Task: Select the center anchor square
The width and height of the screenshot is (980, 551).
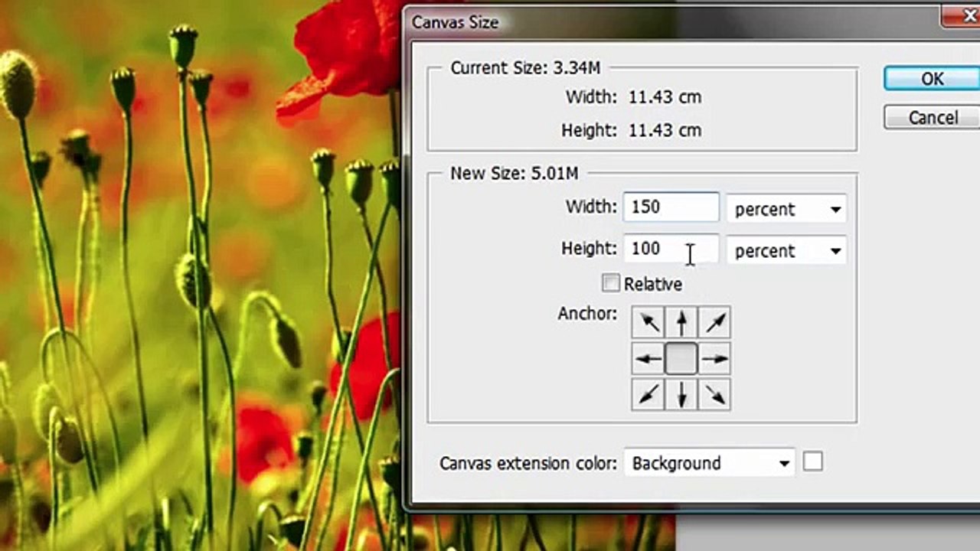Action: 681,358
